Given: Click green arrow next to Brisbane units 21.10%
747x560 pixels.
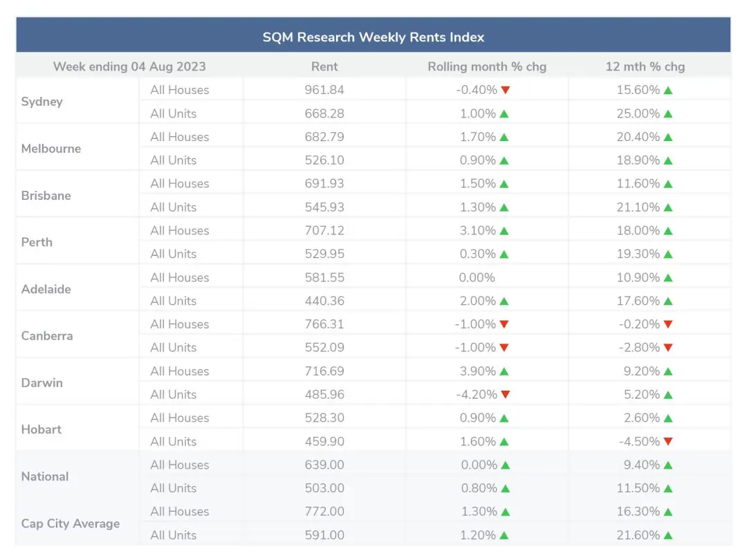Looking at the screenshot, I should [667, 207].
